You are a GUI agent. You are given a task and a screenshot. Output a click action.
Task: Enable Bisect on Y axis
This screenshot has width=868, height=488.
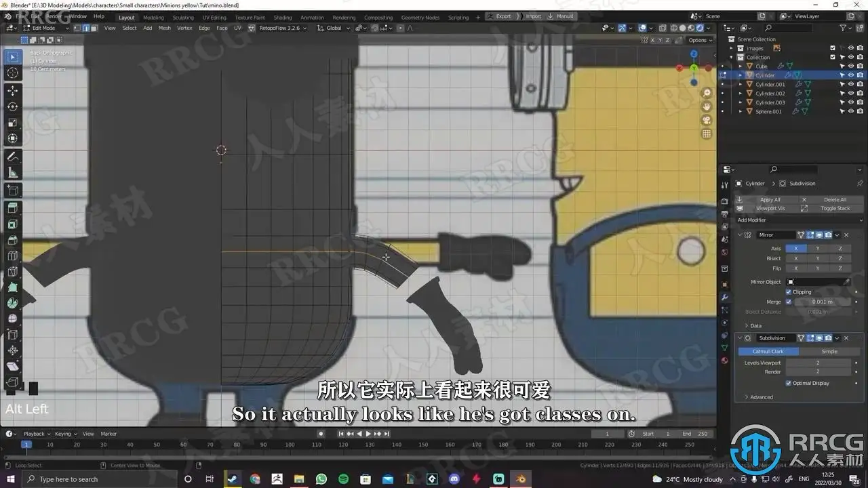[818, 258]
